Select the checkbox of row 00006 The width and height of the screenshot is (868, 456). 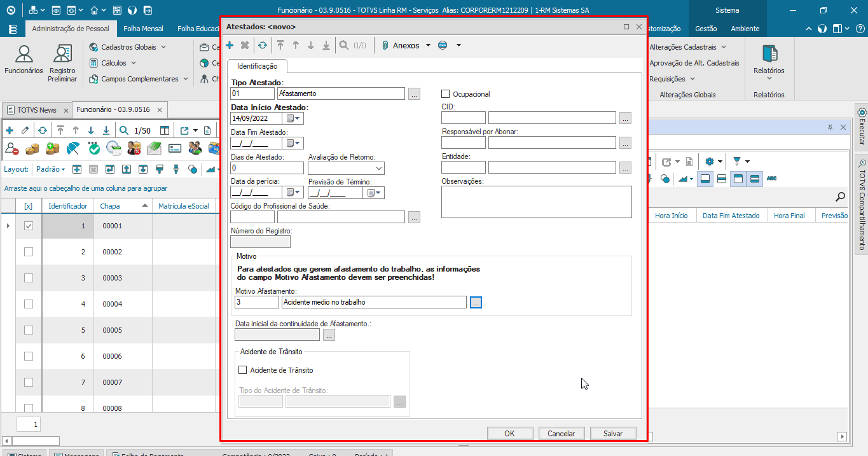28,356
